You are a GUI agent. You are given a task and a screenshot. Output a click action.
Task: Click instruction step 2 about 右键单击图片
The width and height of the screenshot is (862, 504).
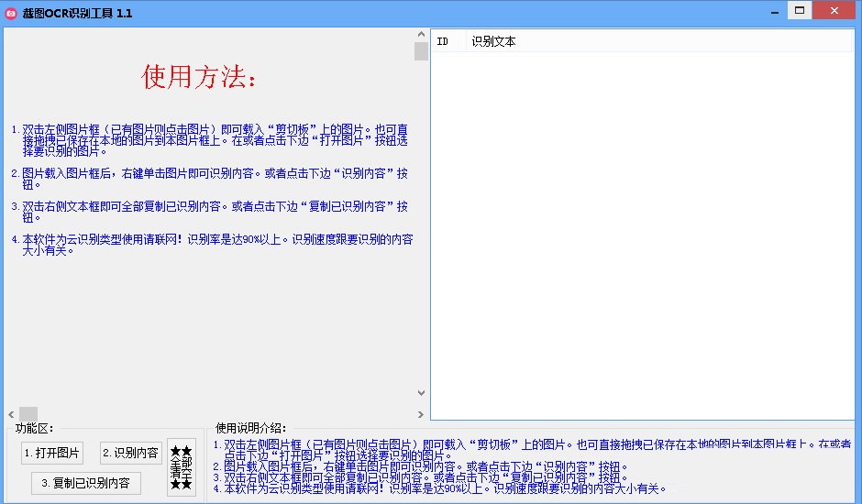[209, 179]
